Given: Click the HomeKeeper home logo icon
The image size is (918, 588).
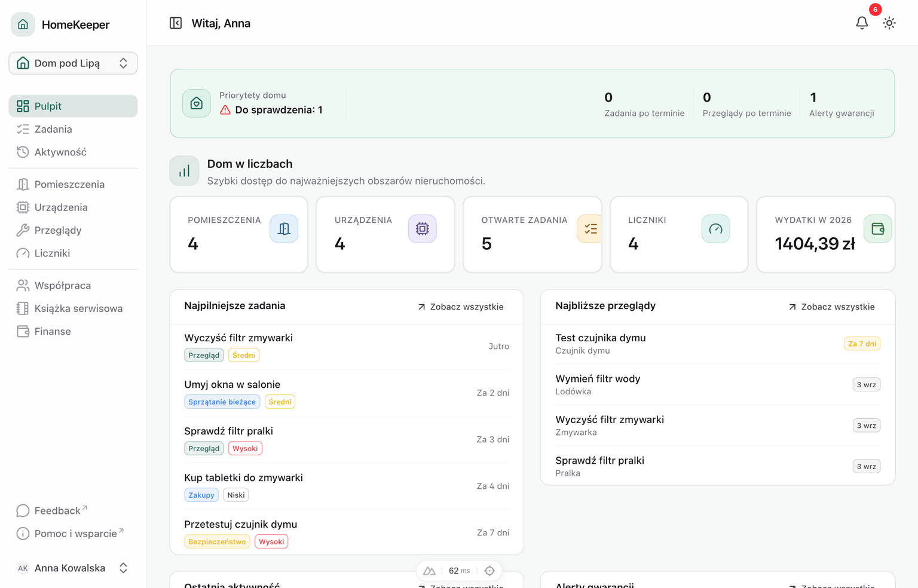Looking at the screenshot, I should pos(23,24).
